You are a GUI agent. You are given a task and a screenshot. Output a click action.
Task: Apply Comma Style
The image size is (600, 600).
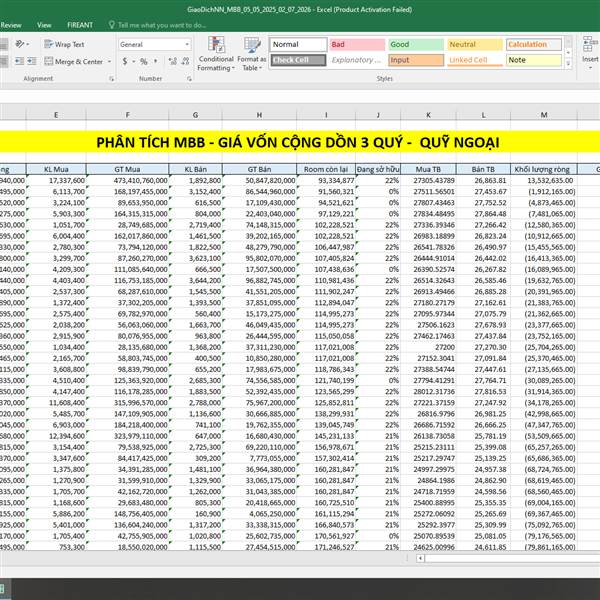coord(156,61)
